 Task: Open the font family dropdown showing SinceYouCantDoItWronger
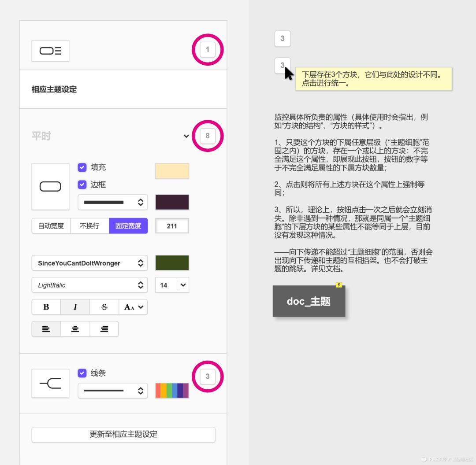click(89, 263)
